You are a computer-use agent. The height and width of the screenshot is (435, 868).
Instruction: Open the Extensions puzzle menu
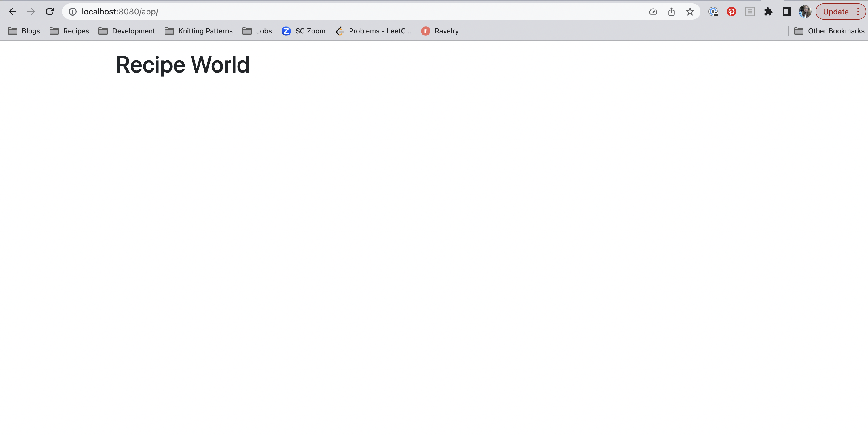point(768,12)
